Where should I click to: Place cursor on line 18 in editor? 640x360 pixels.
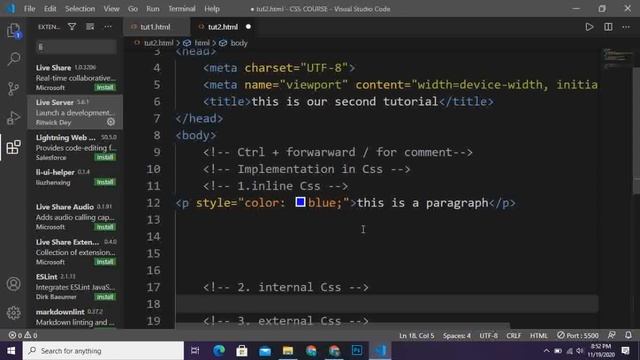pyautogui.click(x=387, y=304)
